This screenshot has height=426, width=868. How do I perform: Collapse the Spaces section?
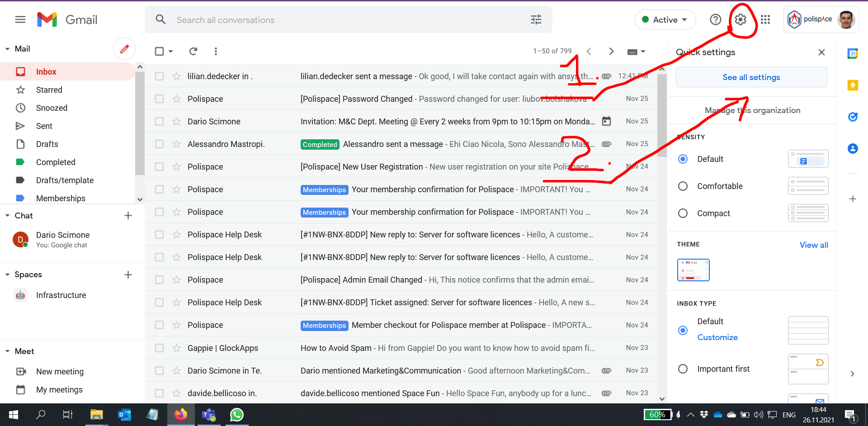[7, 275]
